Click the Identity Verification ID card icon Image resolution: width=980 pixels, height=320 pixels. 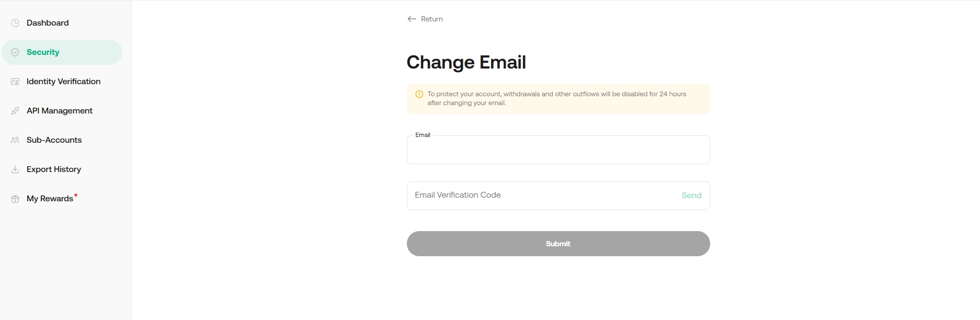point(15,82)
